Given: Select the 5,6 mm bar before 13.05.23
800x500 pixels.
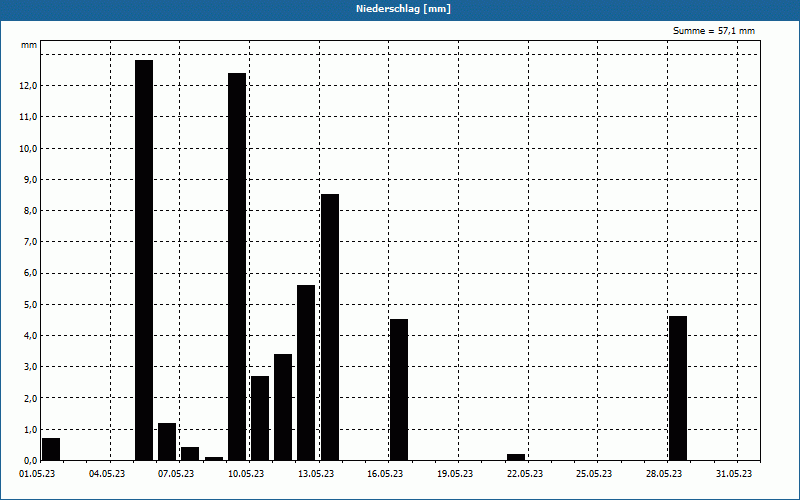Looking at the screenshot, I should click(306, 372).
